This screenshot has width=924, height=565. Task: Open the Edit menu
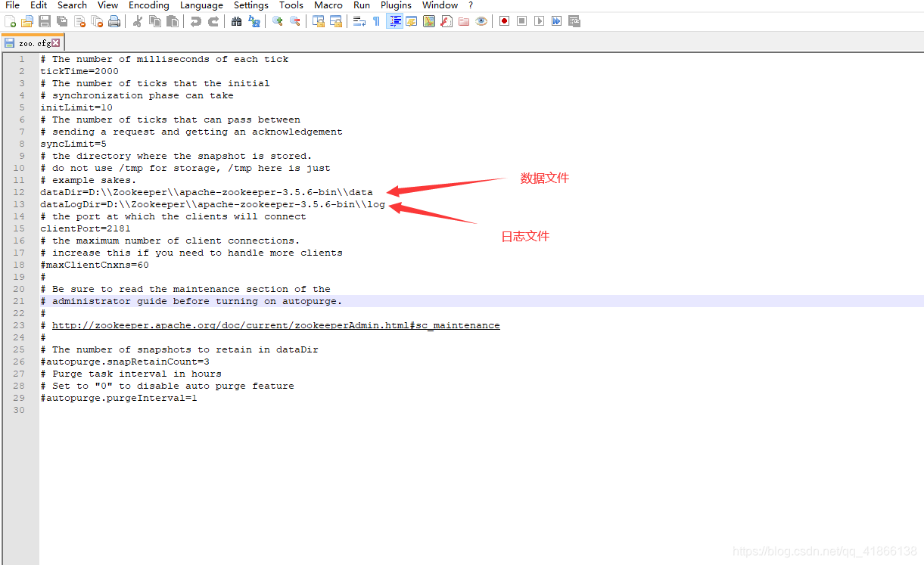[x=39, y=5]
